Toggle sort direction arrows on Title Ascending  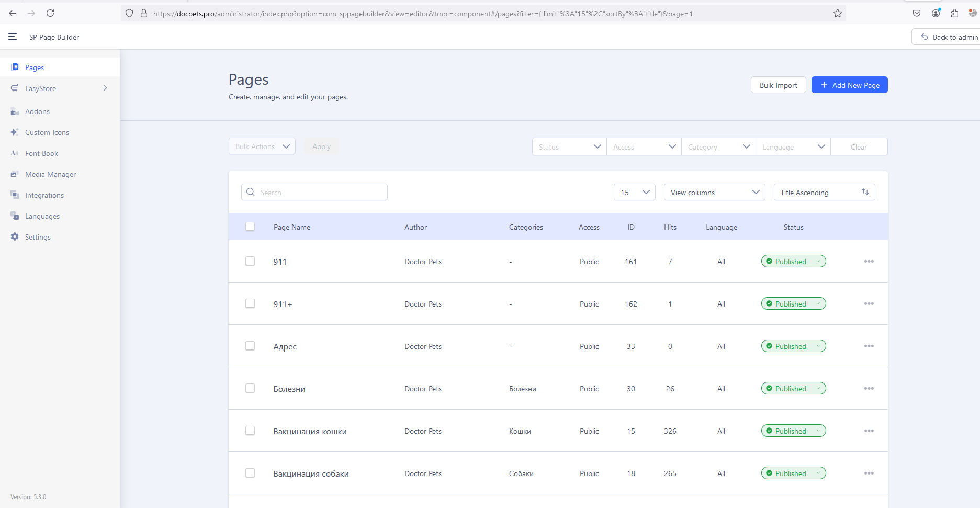(x=865, y=192)
